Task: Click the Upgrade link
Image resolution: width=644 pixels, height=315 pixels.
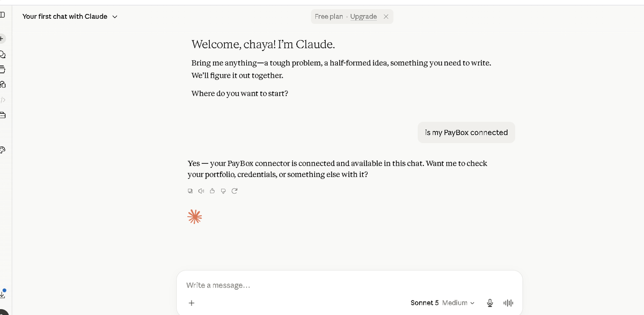Action: pos(363,17)
